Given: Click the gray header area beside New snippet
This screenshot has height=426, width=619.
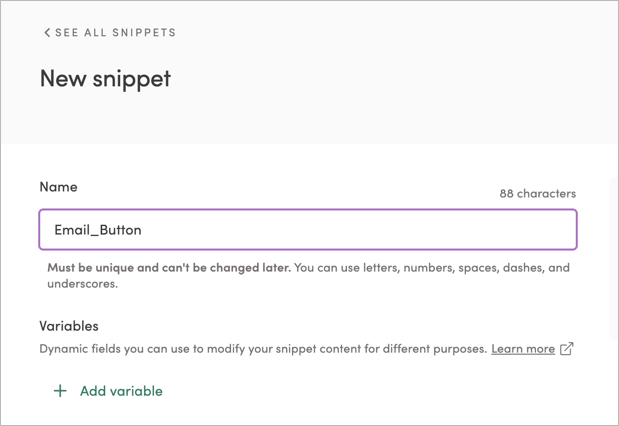Looking at the screenshot, I should point(400,80).
